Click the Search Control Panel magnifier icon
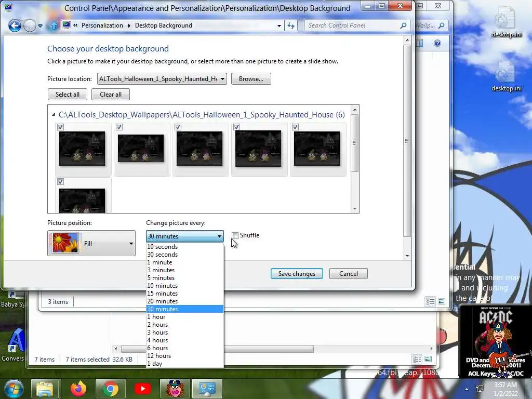 pyautogui.click(x=403, y=25)
